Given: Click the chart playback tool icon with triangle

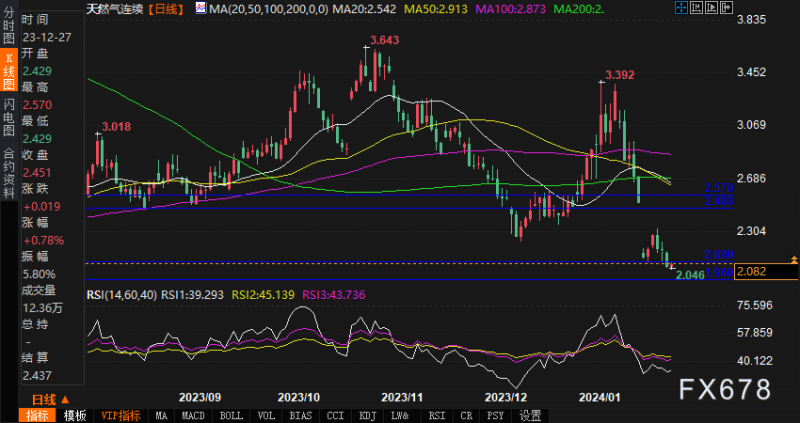Looking at the screenshot, I should tap(711, 7).
